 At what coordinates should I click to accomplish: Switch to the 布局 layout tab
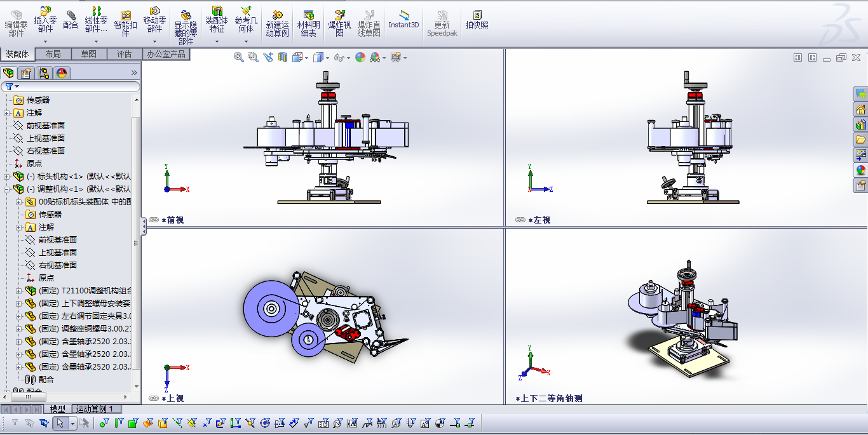coord(53,55)
